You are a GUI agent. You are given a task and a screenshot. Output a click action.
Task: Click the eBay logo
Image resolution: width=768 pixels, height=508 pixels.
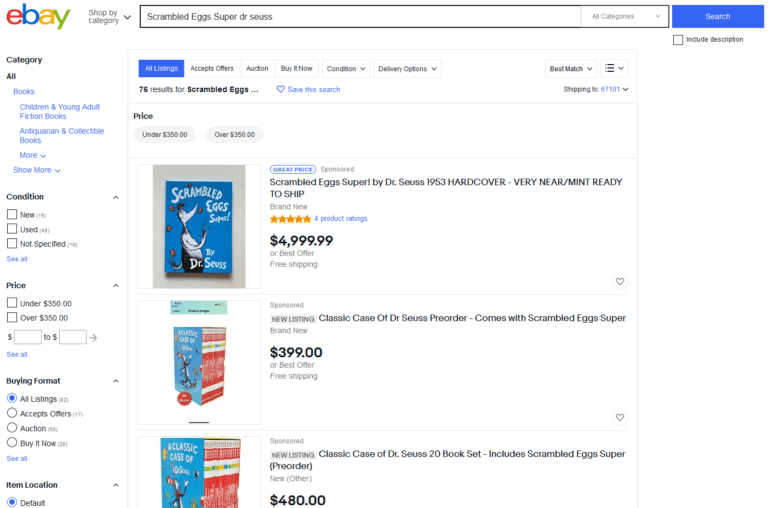tap(38, 16)
